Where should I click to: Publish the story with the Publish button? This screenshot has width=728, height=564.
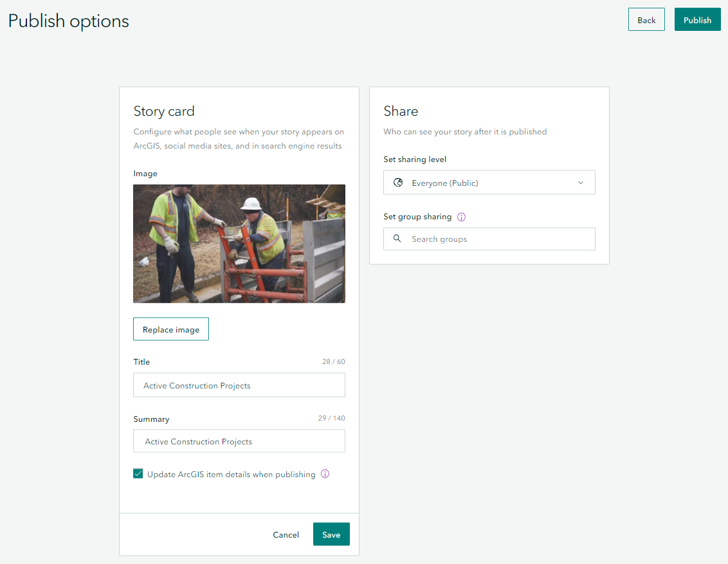697,20
